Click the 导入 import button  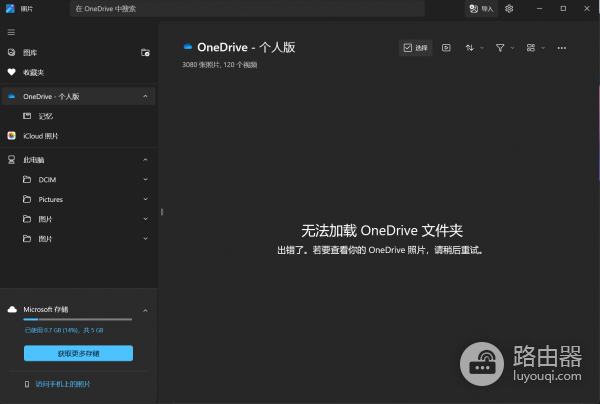click(481, 8)
